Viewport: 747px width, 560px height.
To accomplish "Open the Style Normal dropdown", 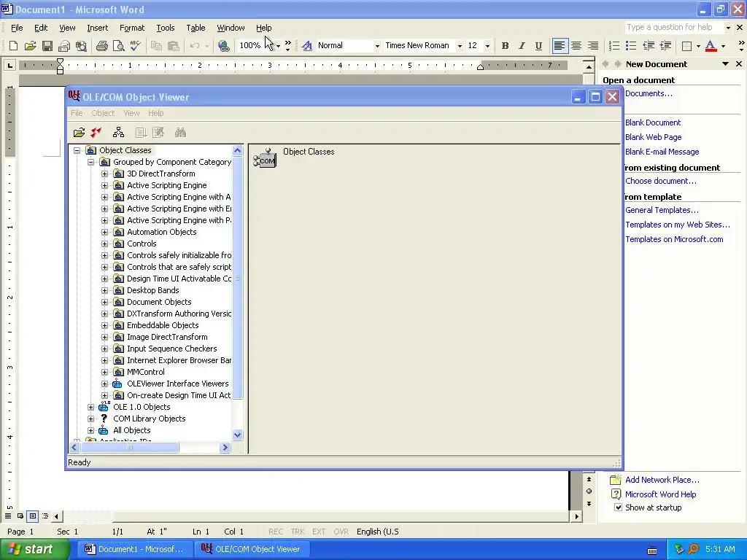I will [x=377, y=46].
